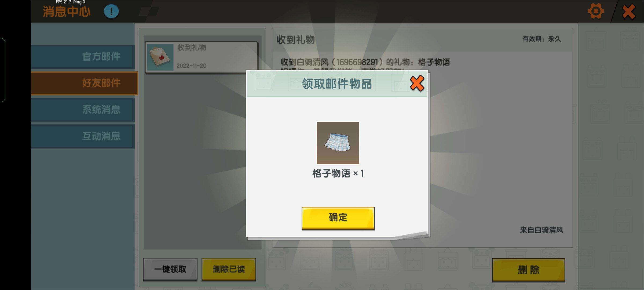Open the settings gear icon
The height and width of the screenshot is (290, 644).
click(x=596, y=11)
